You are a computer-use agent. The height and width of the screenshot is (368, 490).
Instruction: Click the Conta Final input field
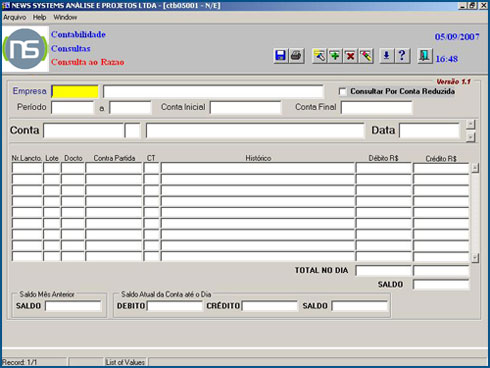pos(377,108)
